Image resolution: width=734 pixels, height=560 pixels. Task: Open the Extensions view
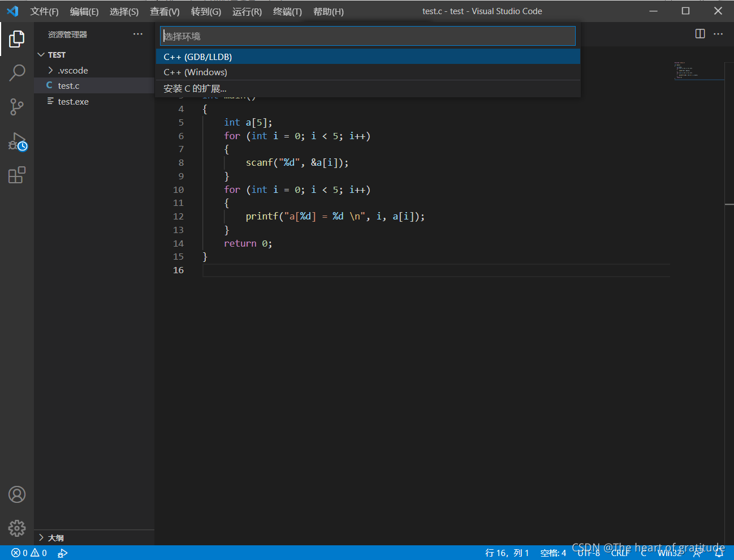(x=17, y=175)
